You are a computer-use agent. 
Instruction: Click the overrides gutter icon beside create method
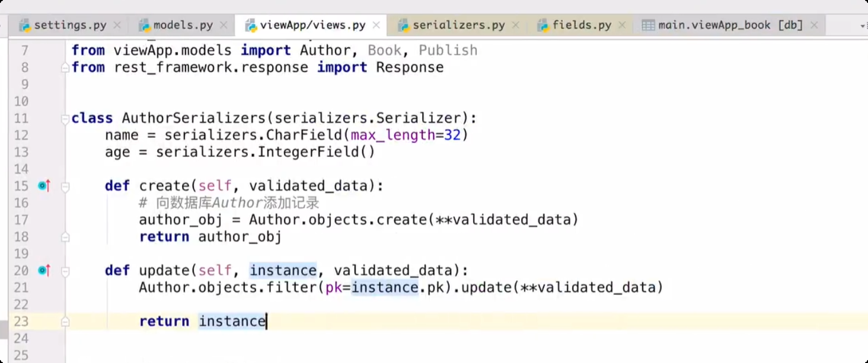44,186
